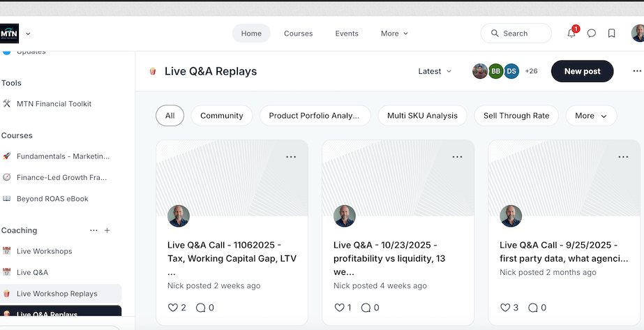Click the plus icon beside Coaching
This screenshot has height=330, width=644.
pos(107,230)
